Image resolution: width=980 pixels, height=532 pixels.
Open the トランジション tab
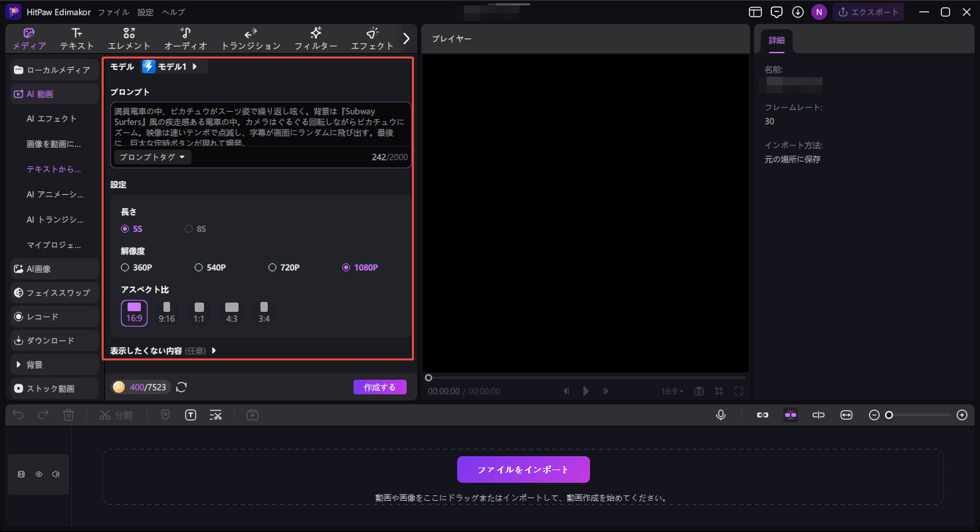coord(250,39)
